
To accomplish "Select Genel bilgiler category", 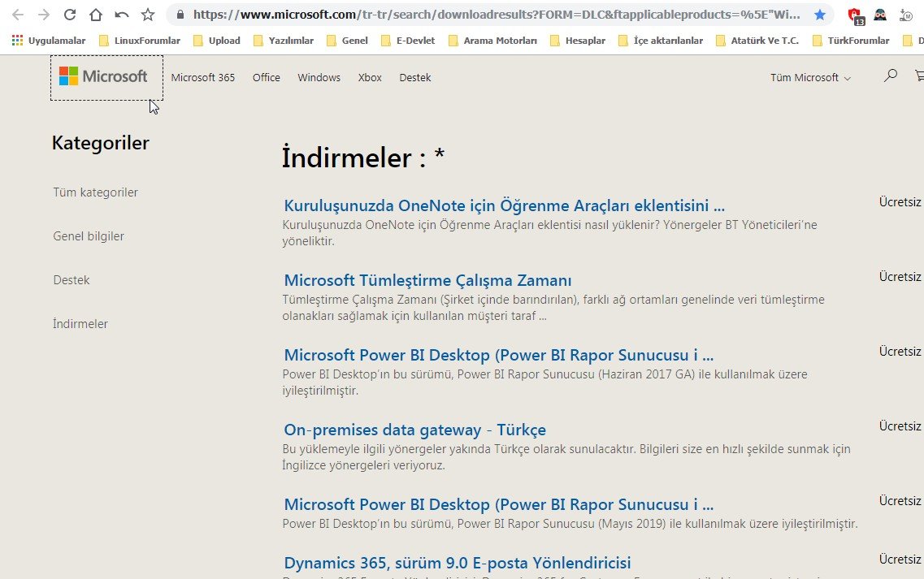I will click(89, 235).
